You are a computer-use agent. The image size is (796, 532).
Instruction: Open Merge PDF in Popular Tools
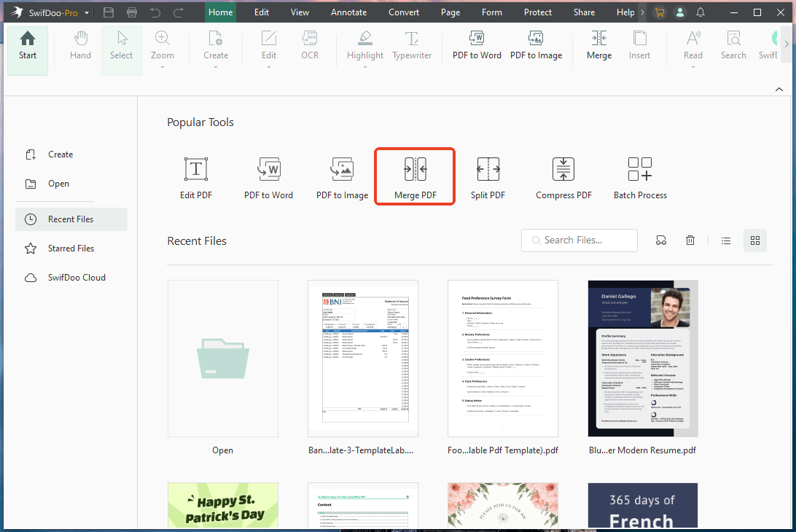[x=415, y=176]
